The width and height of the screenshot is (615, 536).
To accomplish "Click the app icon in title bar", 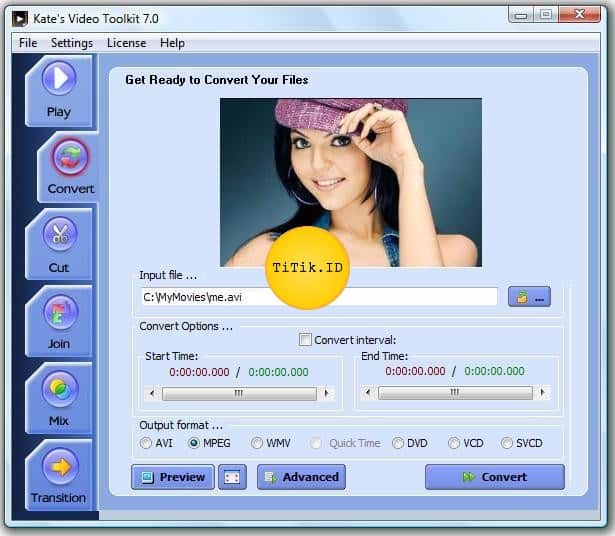I will point(20,19).
